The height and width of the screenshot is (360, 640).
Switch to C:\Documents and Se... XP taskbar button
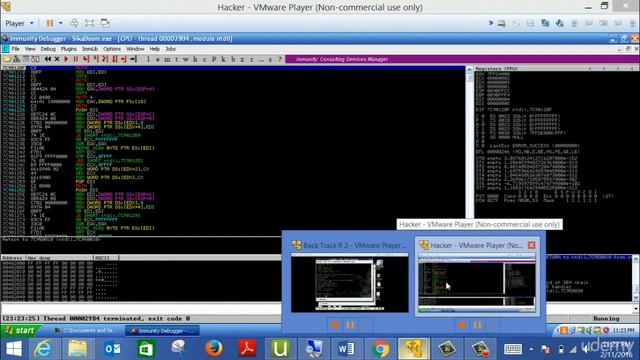point(87,331)
